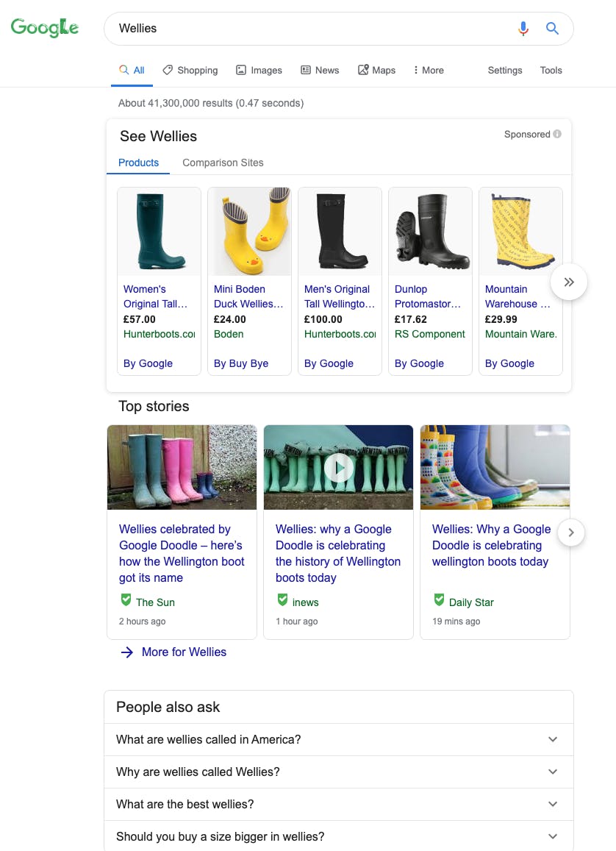Open Mountain Warehouse product link
This screenshot has width=616, height=851.
tap(517, 296)
